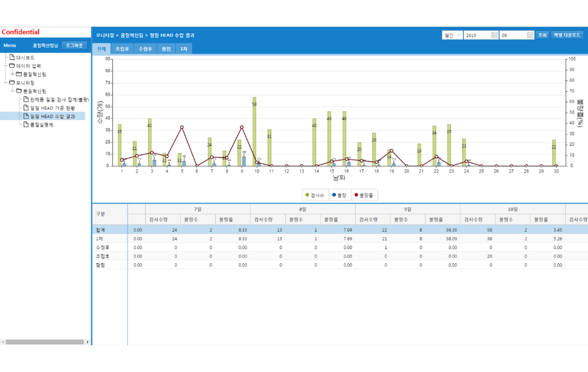Image resolution: width=588 pixels, height=372 pixels.
Task: Click the 대시보드 page icon in tree
Action: [11, 57]
